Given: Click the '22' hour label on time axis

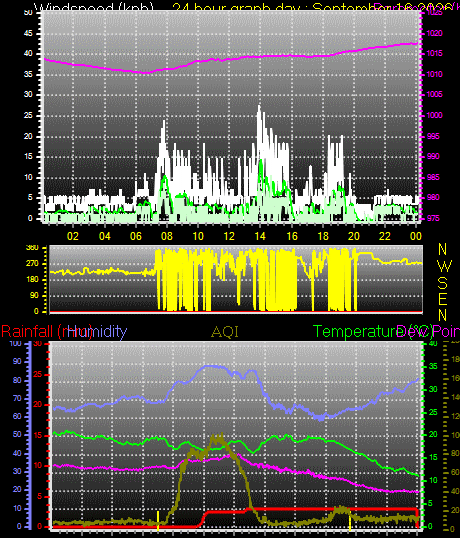Looking at the screenshot, I should [x=385, y=236].
